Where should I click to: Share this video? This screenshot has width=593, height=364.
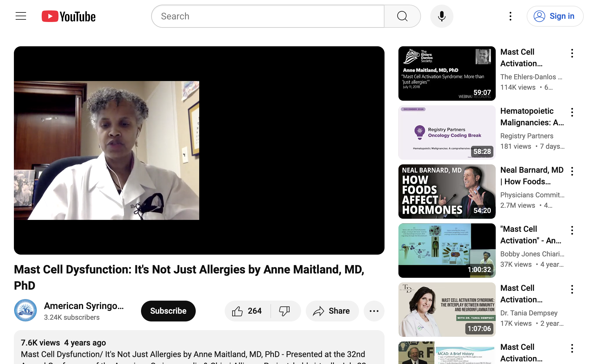coord(332,311)
